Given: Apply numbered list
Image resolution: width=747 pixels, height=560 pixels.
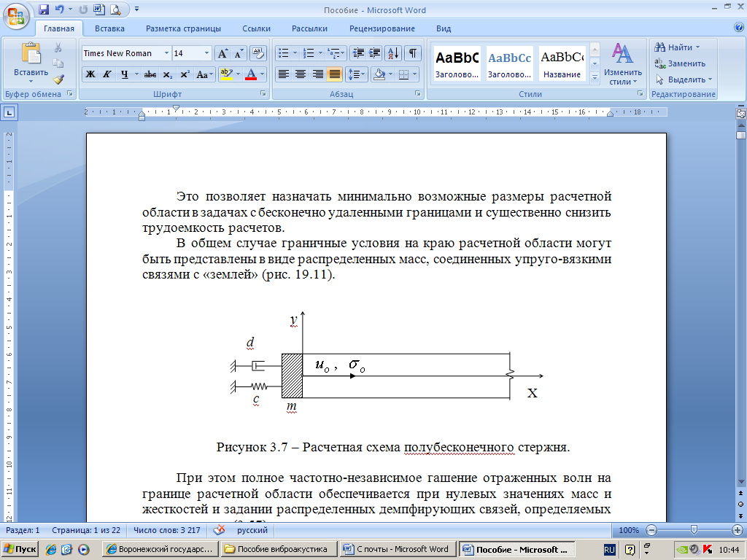Looking at the screenshot, I should click(309, 52).
